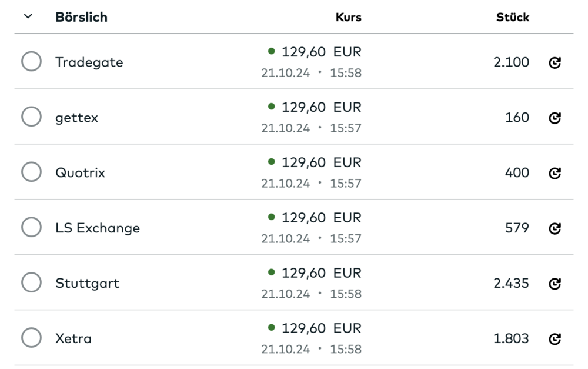Collapse the Börslich section chevron
This screenshot has width=588, height=369.
pyautogui.click(x=28, y=16)
